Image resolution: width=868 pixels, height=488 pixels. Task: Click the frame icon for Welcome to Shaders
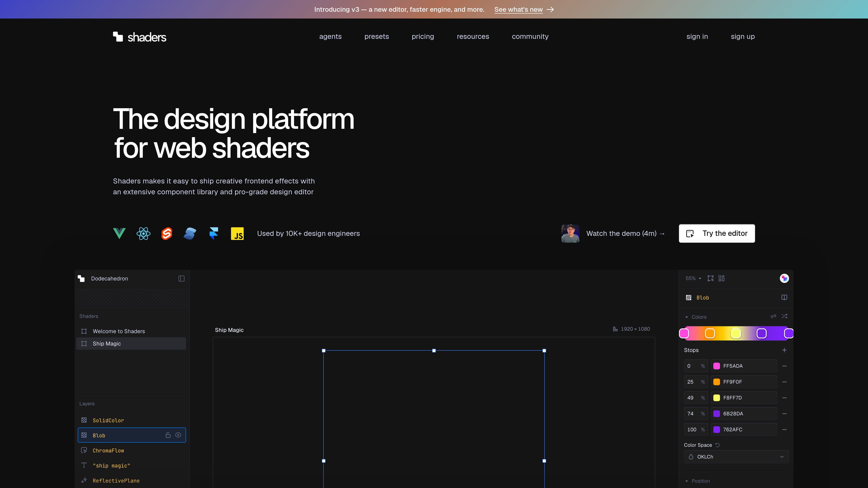click(x=84, y=331)
